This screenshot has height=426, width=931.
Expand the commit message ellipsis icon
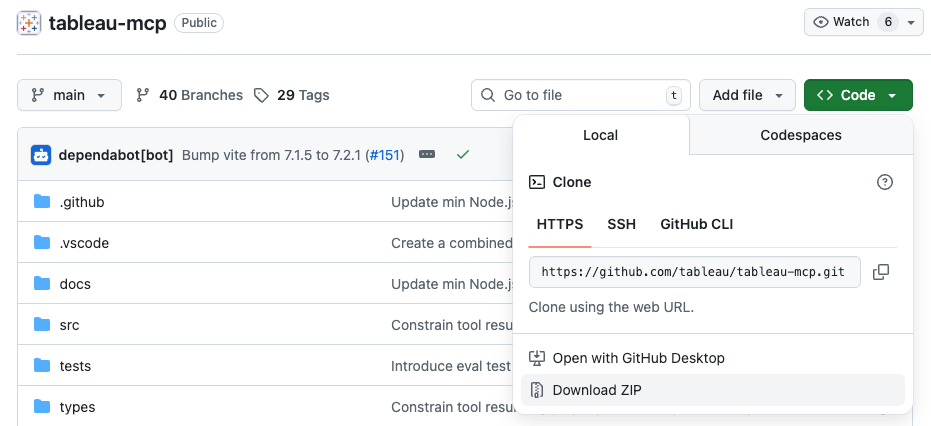pos(427,155)
